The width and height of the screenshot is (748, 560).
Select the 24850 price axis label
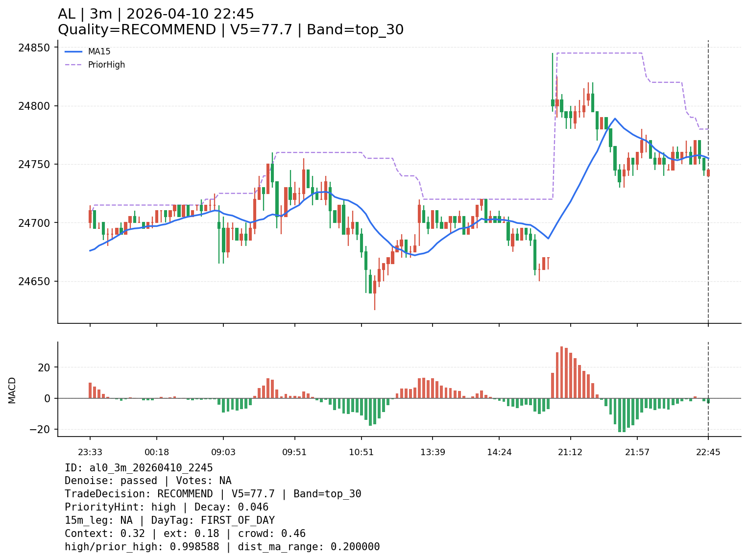click(34, 48)
